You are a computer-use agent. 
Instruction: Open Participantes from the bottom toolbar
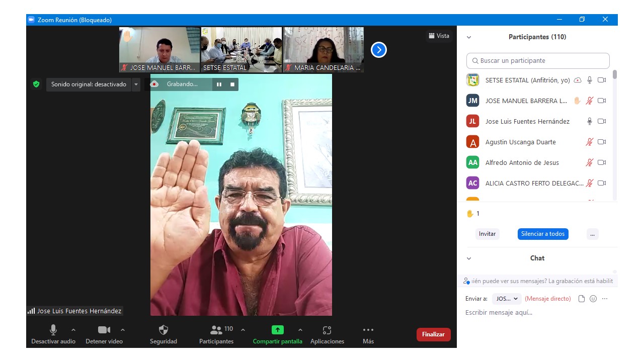tap(216, 335)
